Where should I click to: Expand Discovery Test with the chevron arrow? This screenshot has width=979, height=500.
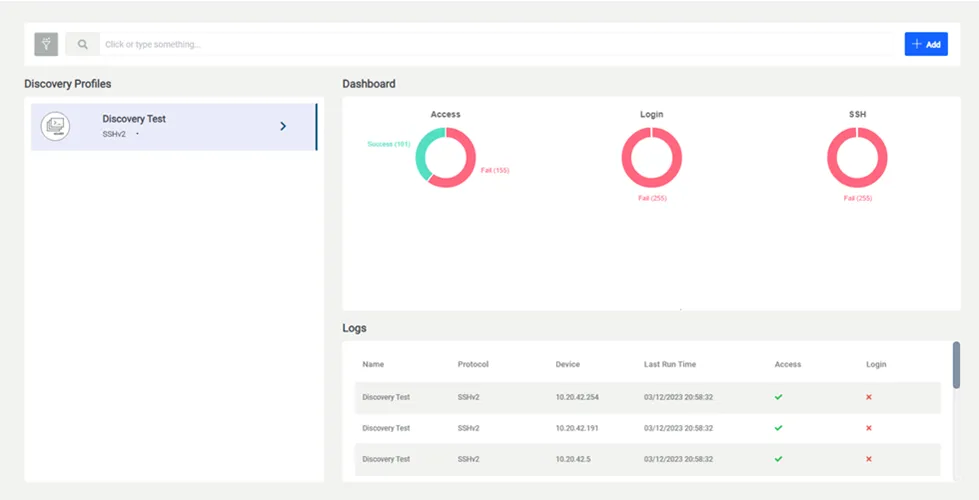click(x=283, y=126)
